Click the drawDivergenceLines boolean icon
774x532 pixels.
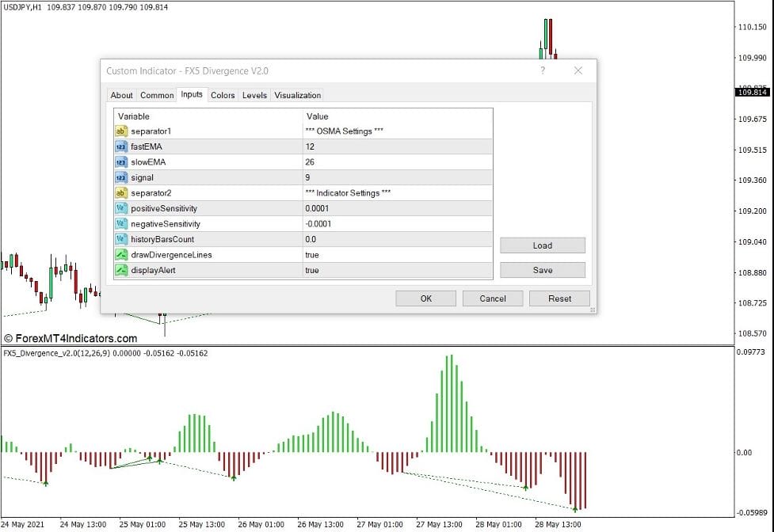(x=121, y=255)
